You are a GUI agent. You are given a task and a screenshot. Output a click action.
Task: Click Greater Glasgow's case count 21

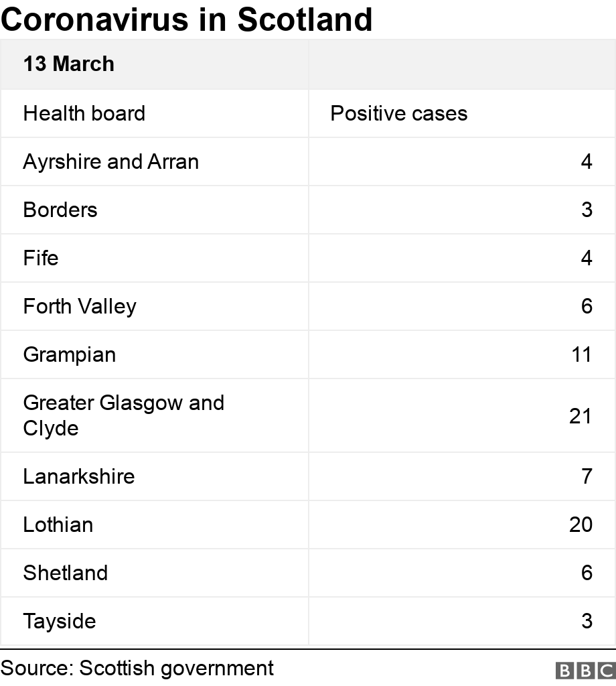coord(581,415)
